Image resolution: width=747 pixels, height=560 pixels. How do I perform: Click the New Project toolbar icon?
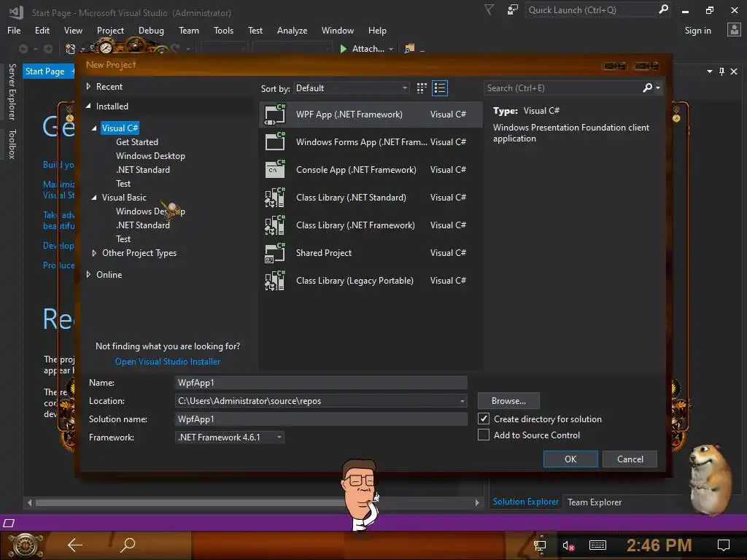pos(70,49)
